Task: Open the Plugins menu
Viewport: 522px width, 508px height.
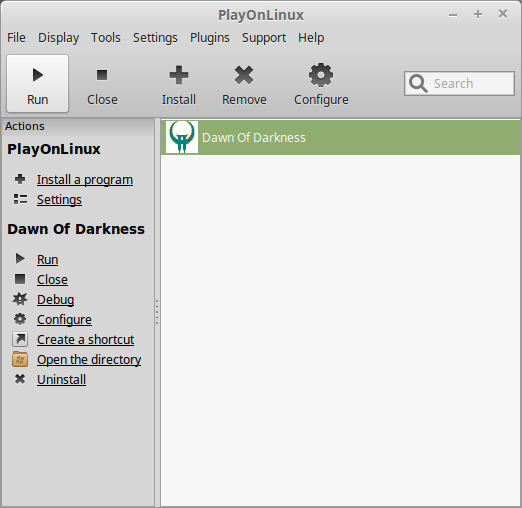Action: tap(210, 38)
